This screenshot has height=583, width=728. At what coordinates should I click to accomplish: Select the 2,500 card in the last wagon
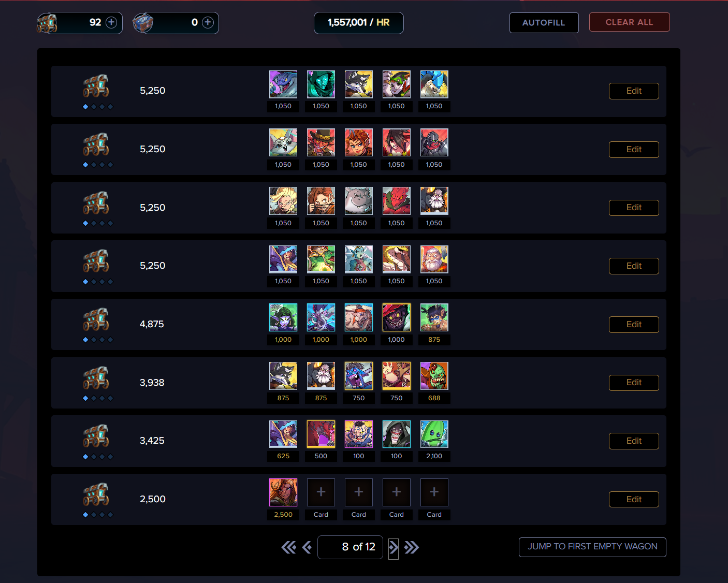pyautogui.click(x=283, y=492)
